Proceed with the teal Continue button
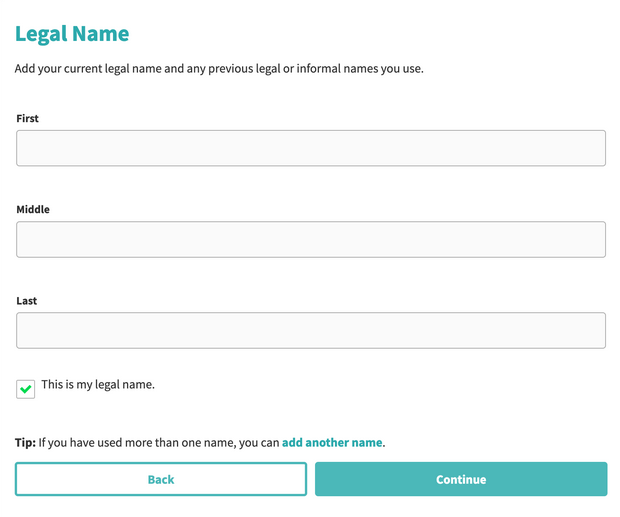 pos(461,479)
